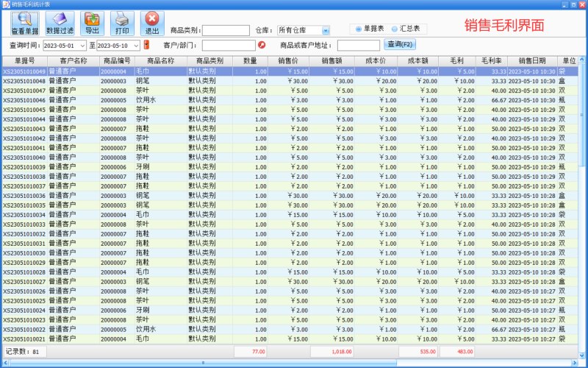Viewport: 588px width, 368px height.
Task: Click the 退出 exit icon
Action: [x=152, y=24]
